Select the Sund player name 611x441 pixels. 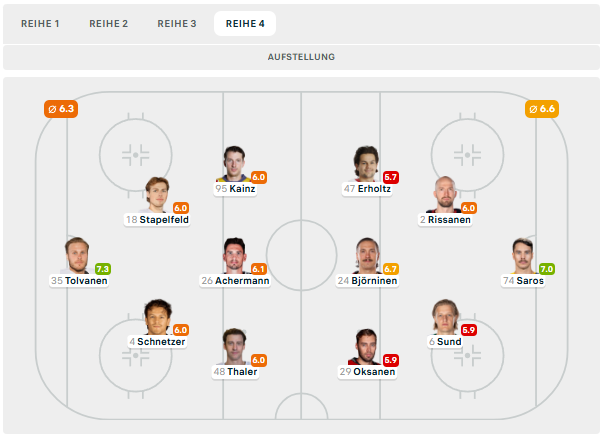click(450, 341)
